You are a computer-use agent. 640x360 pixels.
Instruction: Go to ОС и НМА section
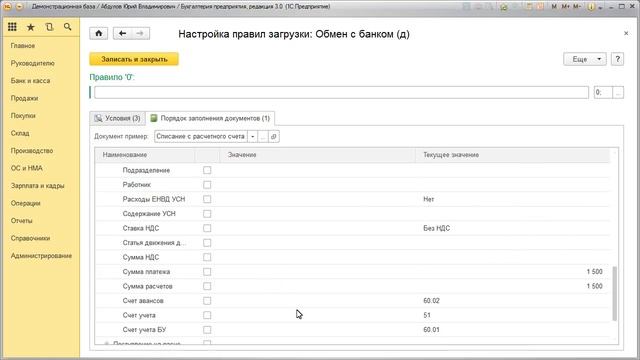27,168
